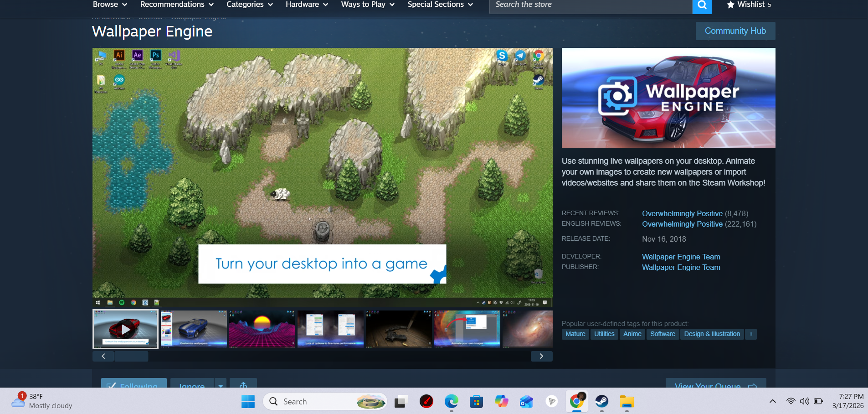868x414 pixels.
Task: Open the Hardware dropdown menu
Action: click(307, 5)
